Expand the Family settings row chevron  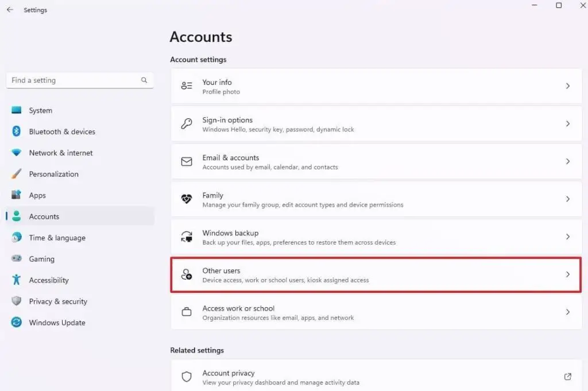[568, 199]
